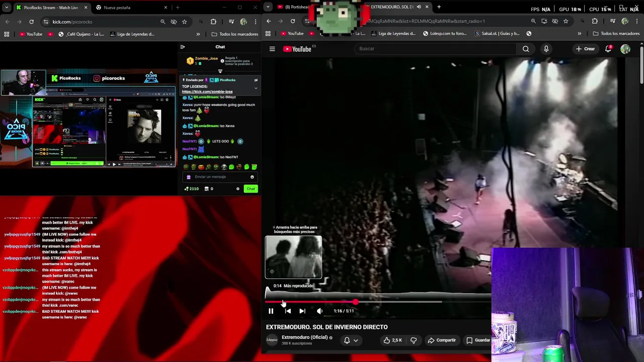
Task: Bookmark kick.com page with star icon
Action: coord(184,22)
